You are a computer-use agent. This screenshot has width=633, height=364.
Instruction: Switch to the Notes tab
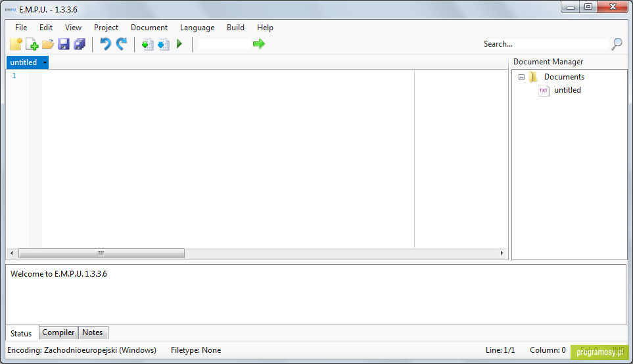pos(93,332)
